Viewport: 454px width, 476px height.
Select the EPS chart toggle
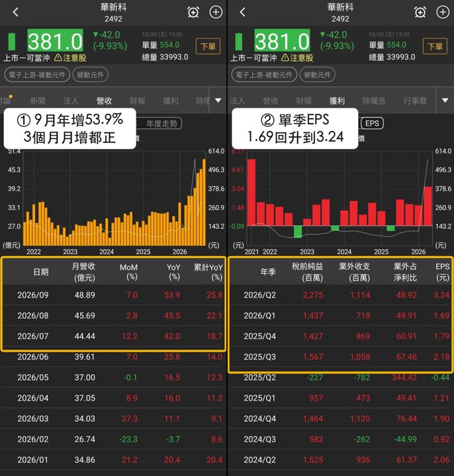(372, 123)
